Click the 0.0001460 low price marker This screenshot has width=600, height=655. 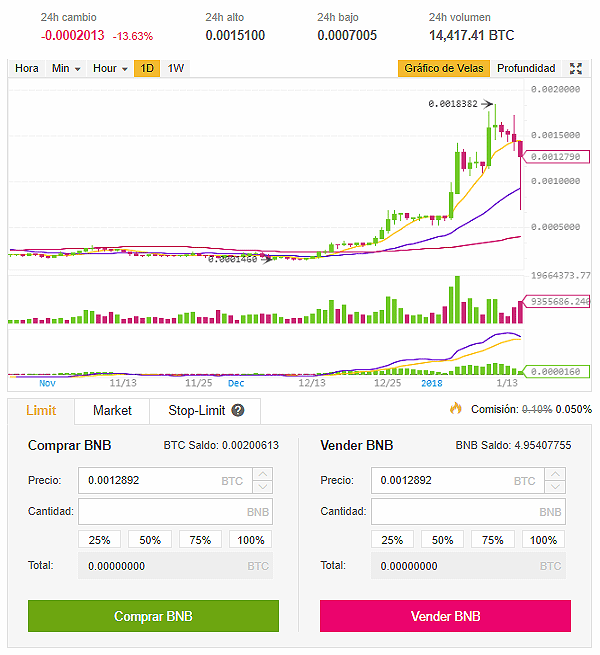click(232, 259)
